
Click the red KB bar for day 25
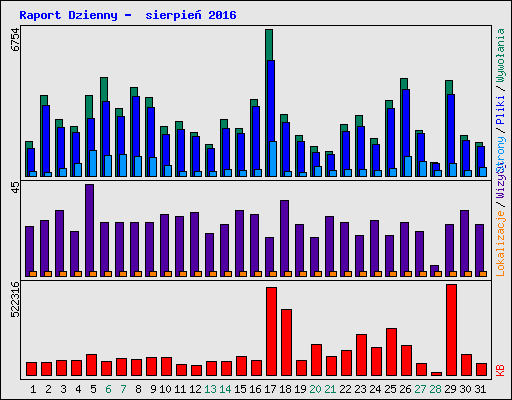tap(391, 352)
